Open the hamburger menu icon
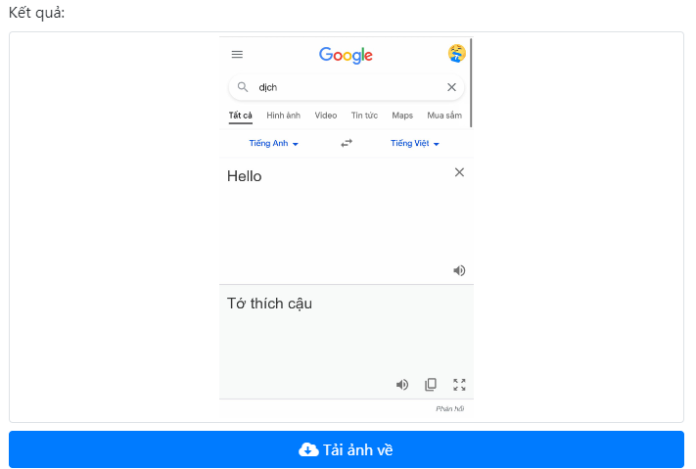This screenshot has height=469, width=696. 237,55
